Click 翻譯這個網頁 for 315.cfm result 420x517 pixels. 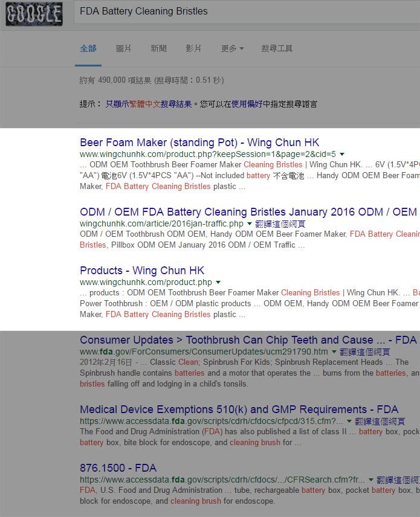pyautogui.click(x=380, y=422)
